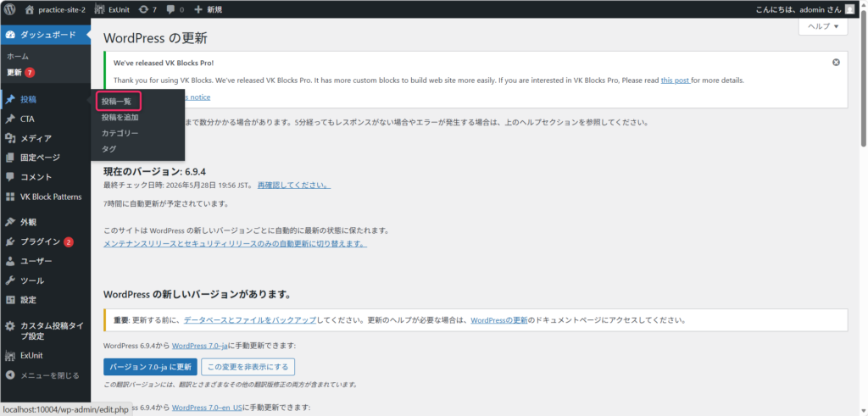Screen dimensions: 868x416
Task: Open the WordPress 7.0–en_US link
Action: click(207, 408)
